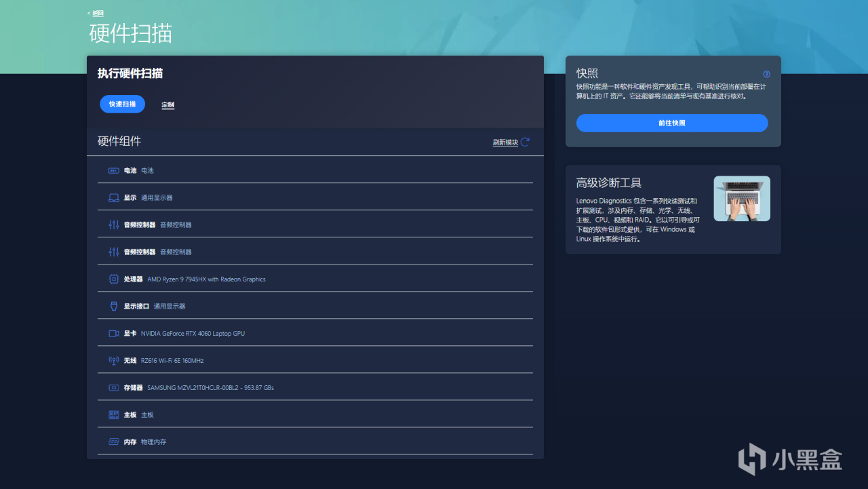The height and width of the screenshot is (489, 868).
Task: Switch to the 定制 custom scan option
Action: (167, 105)
